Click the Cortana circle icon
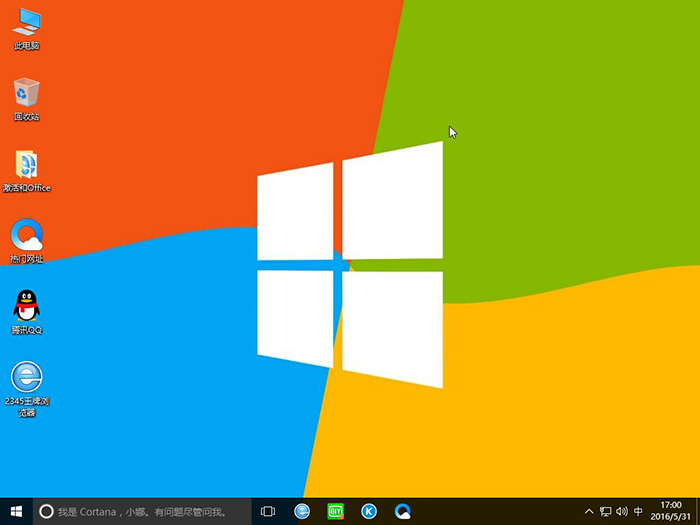The image size is (700, 525). (45, 511)
